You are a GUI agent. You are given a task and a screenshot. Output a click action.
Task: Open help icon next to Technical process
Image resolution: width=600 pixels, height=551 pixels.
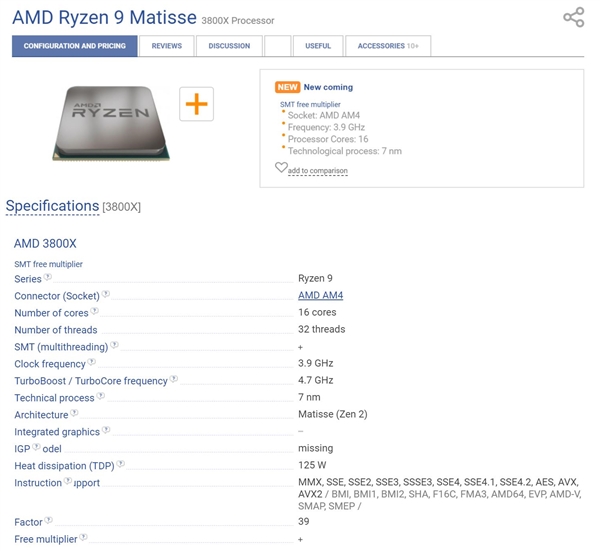point(102,396)
